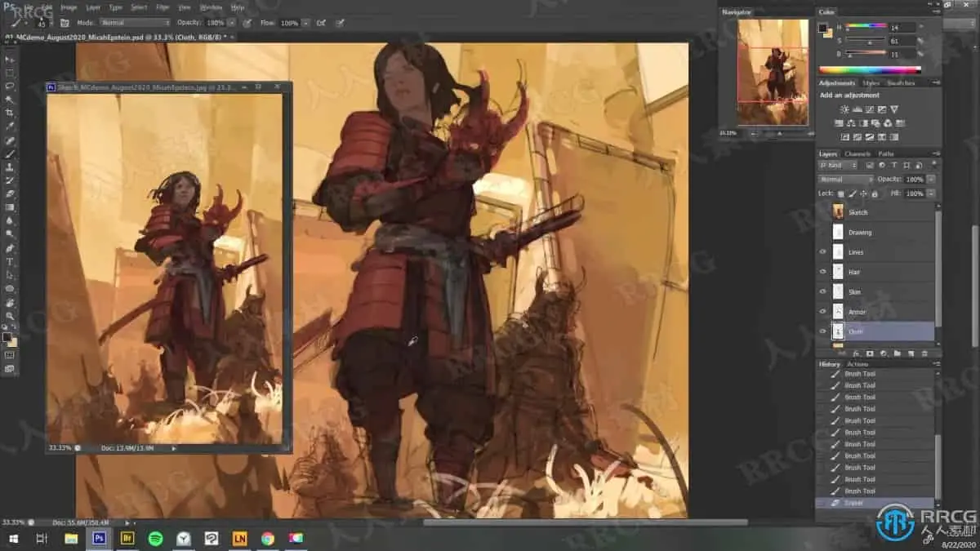Hide the Skin layer
The image size is (980, 551).
tap(823, 291)
